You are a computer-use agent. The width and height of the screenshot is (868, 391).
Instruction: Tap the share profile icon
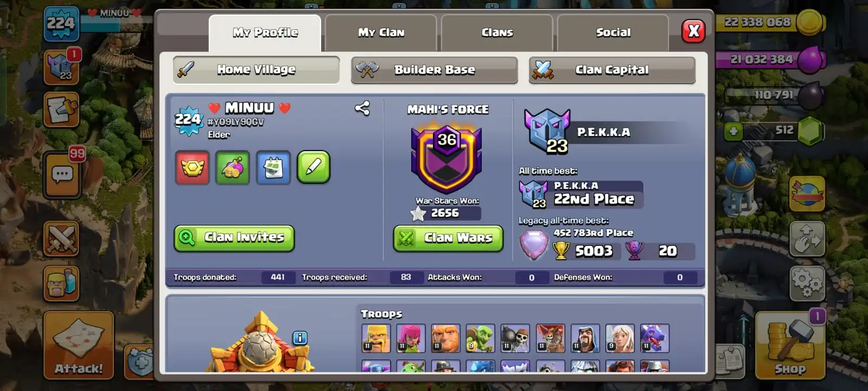coord(362,108)
